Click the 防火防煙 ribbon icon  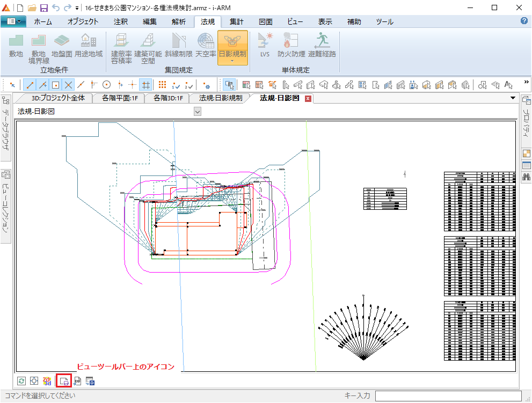pyautogui.click(x=291, y=46)
